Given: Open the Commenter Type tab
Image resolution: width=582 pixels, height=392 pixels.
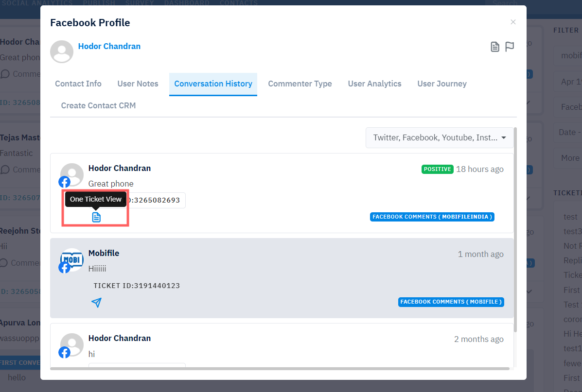Looking at the screenshot, I should (x=300, y=84).
